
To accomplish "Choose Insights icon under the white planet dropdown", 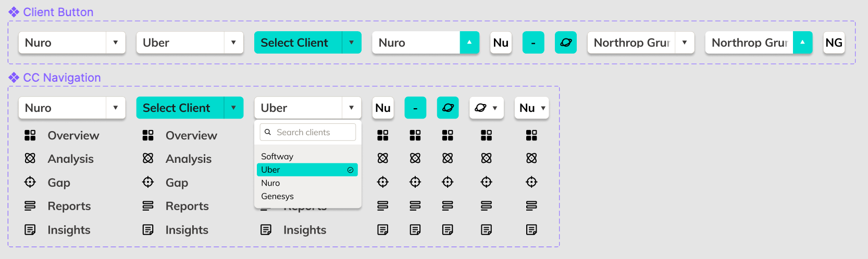I will (x=487, y=229).
